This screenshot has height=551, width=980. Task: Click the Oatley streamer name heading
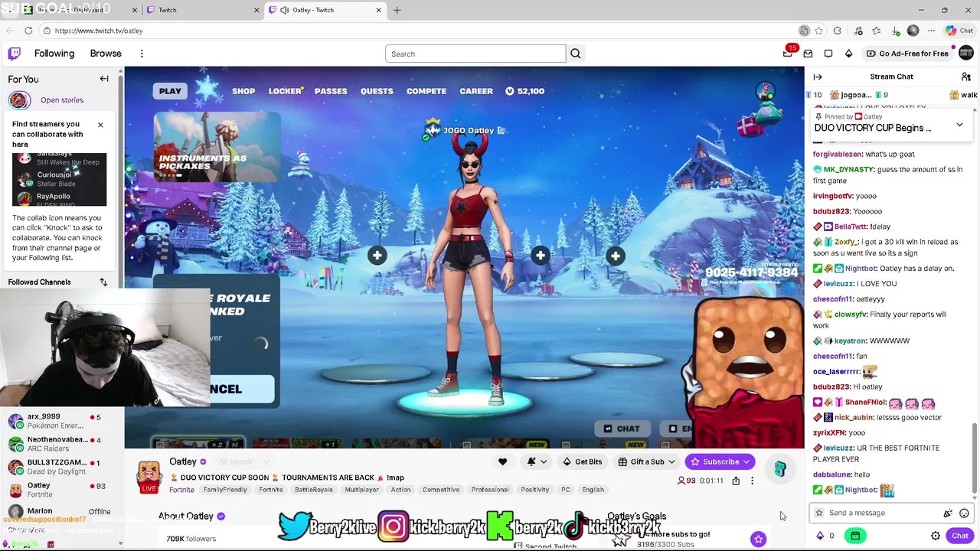[x=183, y=461]
